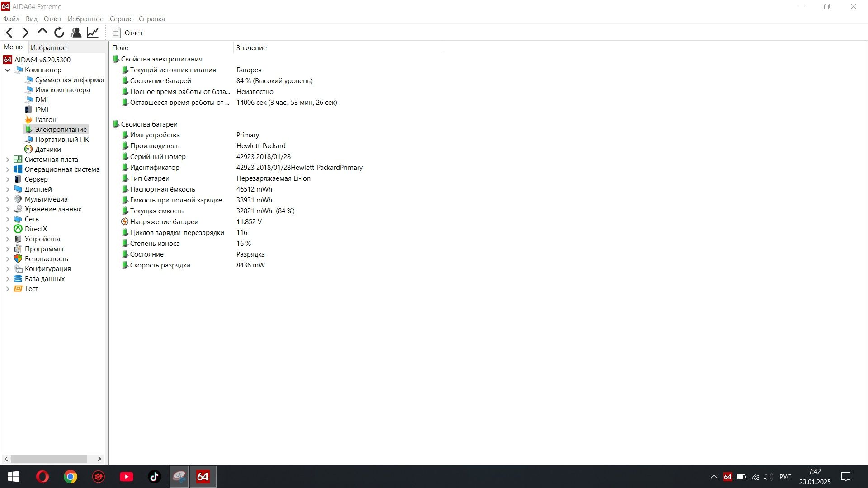Select the DMI tree item

(37, 100)
